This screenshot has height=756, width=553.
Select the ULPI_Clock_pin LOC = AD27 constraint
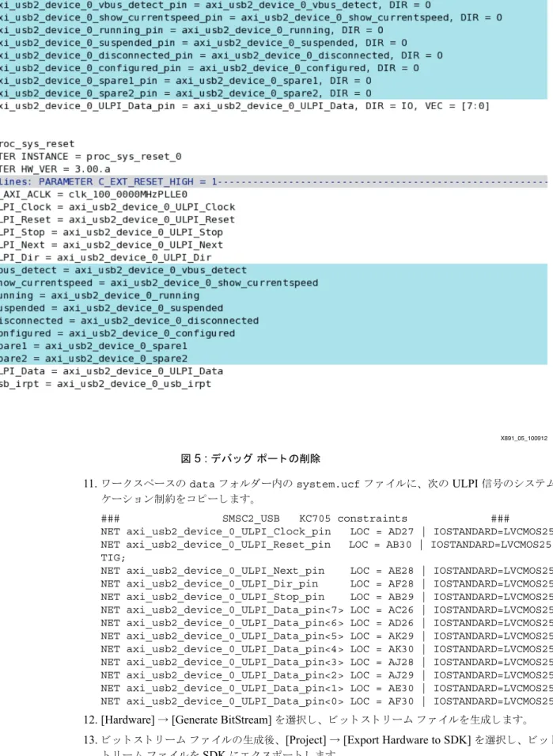[x=327, y=532]
